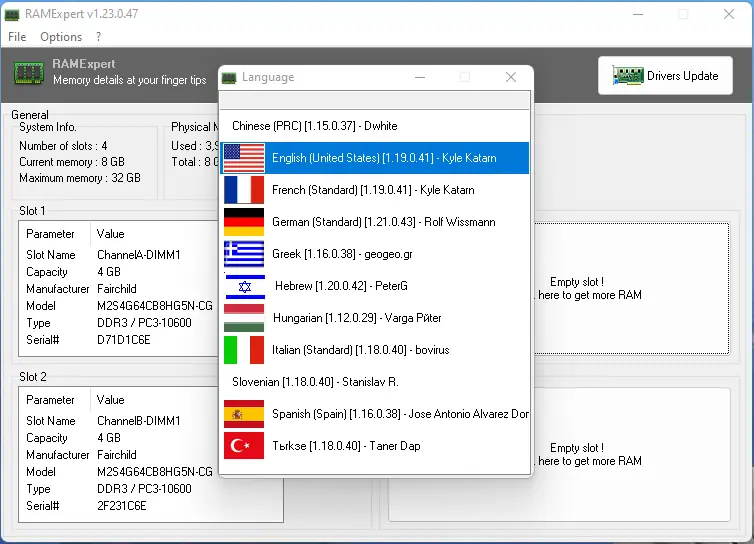Image resolution: width=754 pixels, height=544 pixels.
Task: Close the Language dialog
Action: tap(511, 77)
